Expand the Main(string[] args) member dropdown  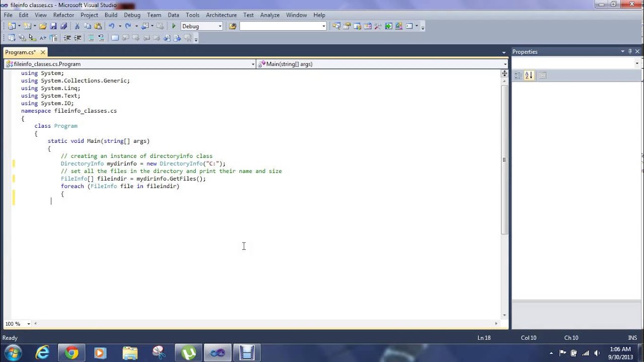(x=505, y=64)
